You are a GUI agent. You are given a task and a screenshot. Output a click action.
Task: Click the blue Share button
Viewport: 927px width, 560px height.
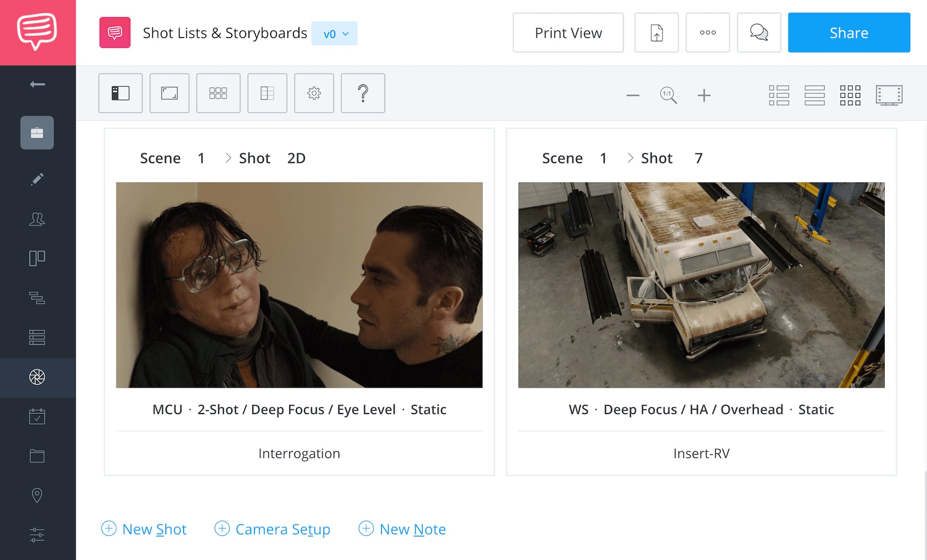click(849, 32)
